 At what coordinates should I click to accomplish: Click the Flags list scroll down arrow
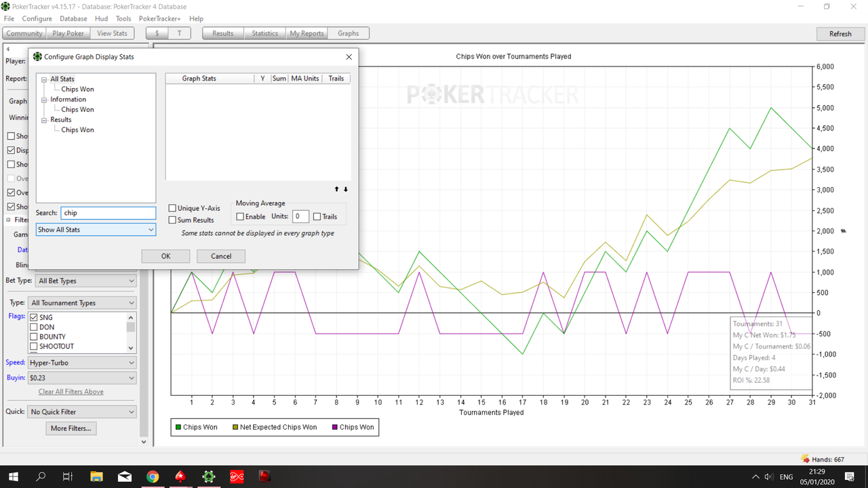(132, 348)
